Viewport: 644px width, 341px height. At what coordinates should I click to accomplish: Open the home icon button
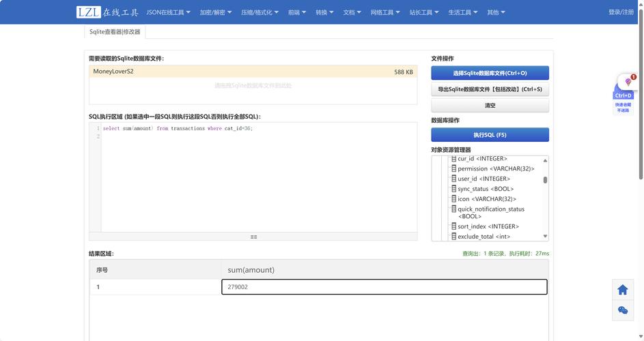click(x=623, y=290)
